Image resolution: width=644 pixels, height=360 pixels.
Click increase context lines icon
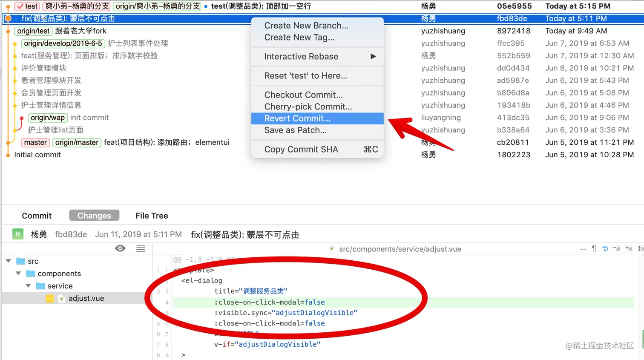pos(629,249)
